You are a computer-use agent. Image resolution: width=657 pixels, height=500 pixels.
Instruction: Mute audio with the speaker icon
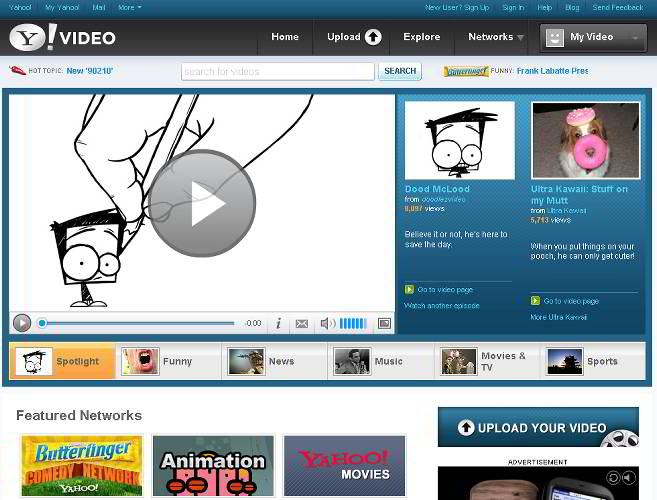327,324
